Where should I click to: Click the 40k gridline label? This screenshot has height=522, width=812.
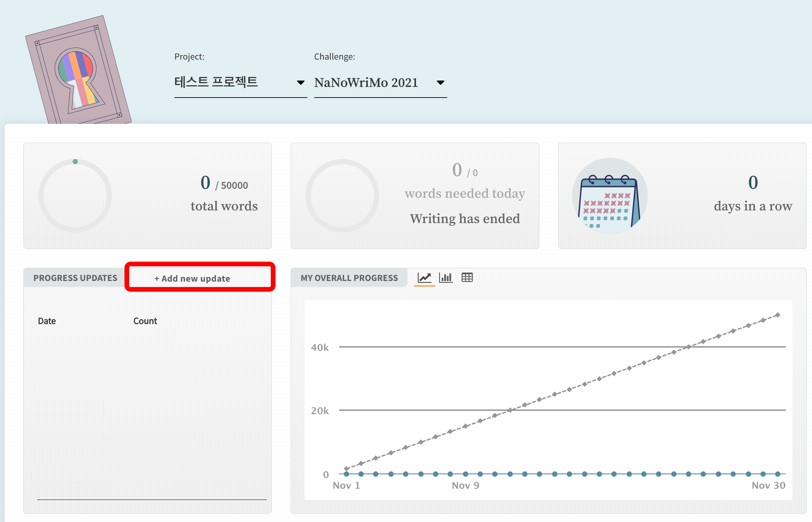(319, 348)
